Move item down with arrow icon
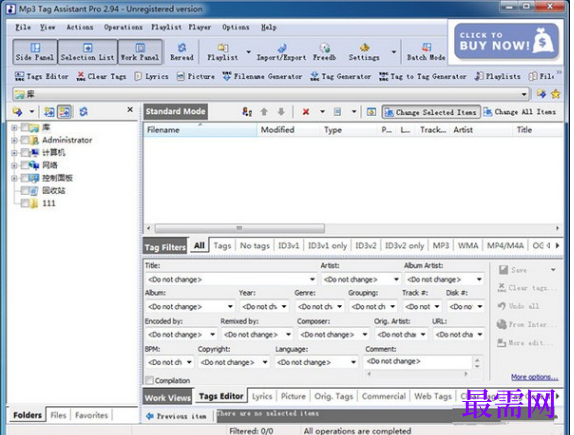This screenshot has height=435, width=574. [281, 112]
